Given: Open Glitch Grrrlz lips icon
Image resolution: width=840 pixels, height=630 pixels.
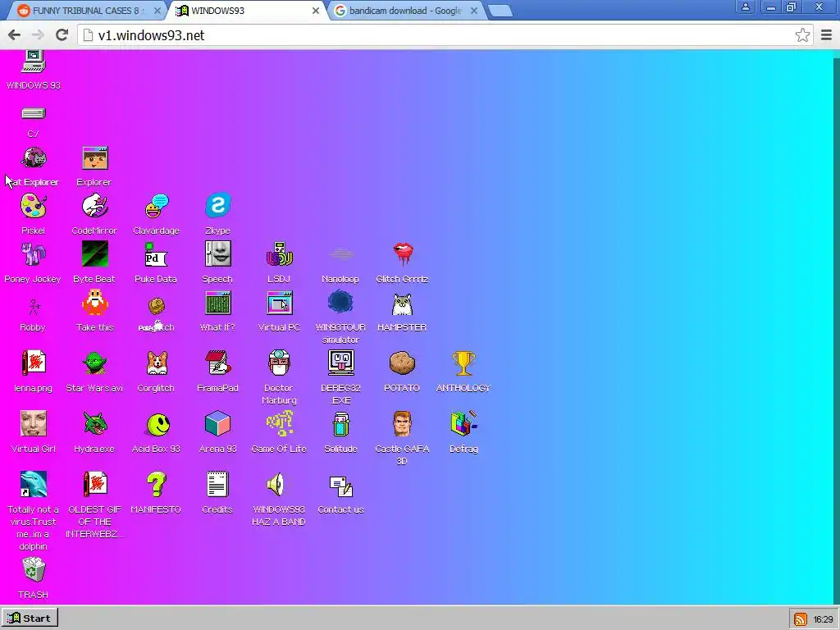Looking at the screenshot, I should 402,254.
